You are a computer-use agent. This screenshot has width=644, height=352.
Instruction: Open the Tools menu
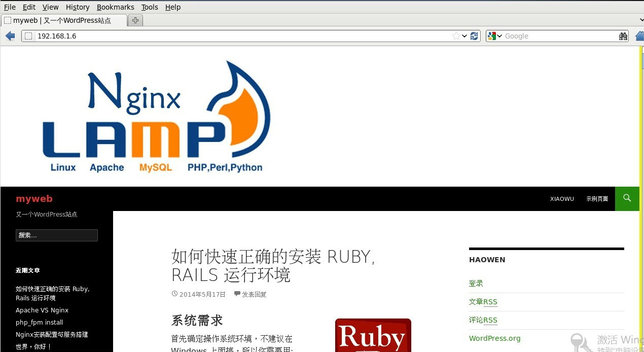tap(150, 7)
